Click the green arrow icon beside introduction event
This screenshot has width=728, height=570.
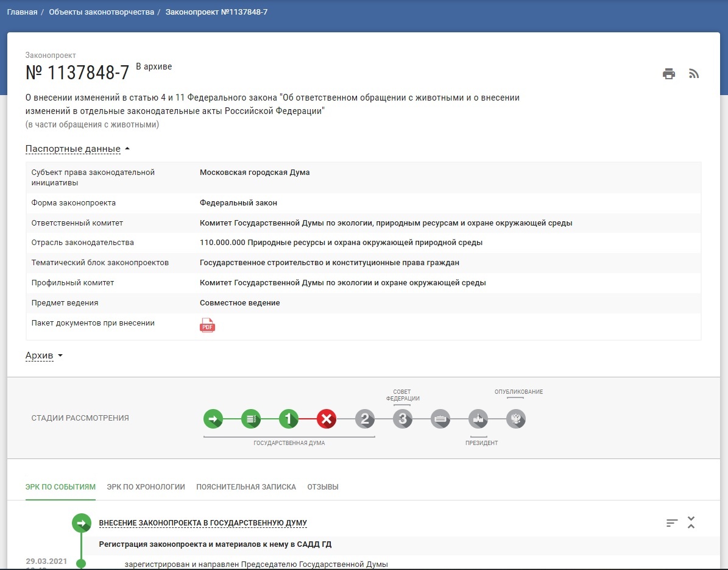[81, 523]
